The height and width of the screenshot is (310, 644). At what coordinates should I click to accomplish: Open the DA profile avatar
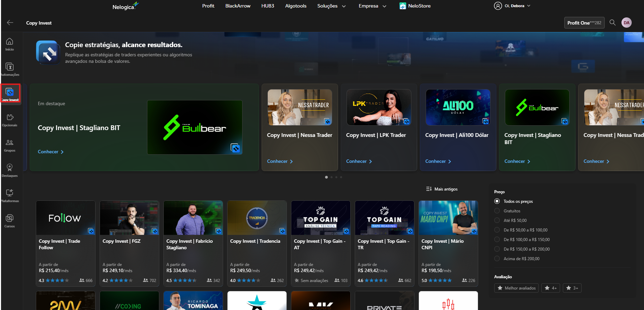627,23
